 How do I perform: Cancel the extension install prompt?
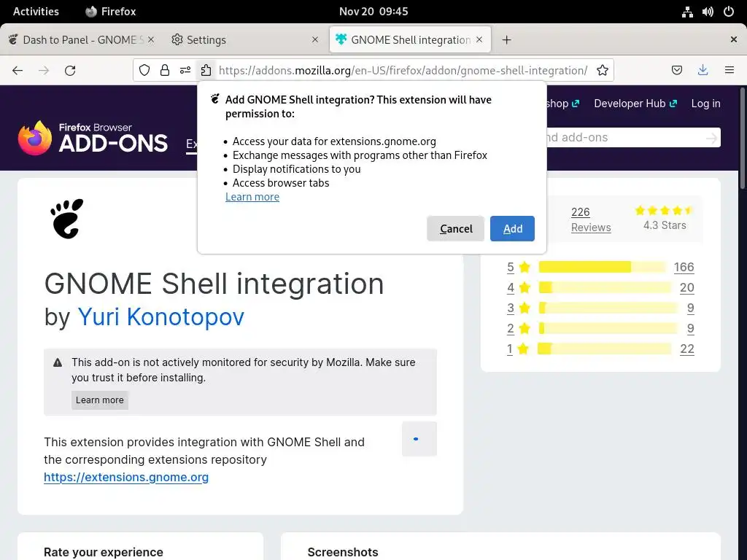click(x=455, y=228)
